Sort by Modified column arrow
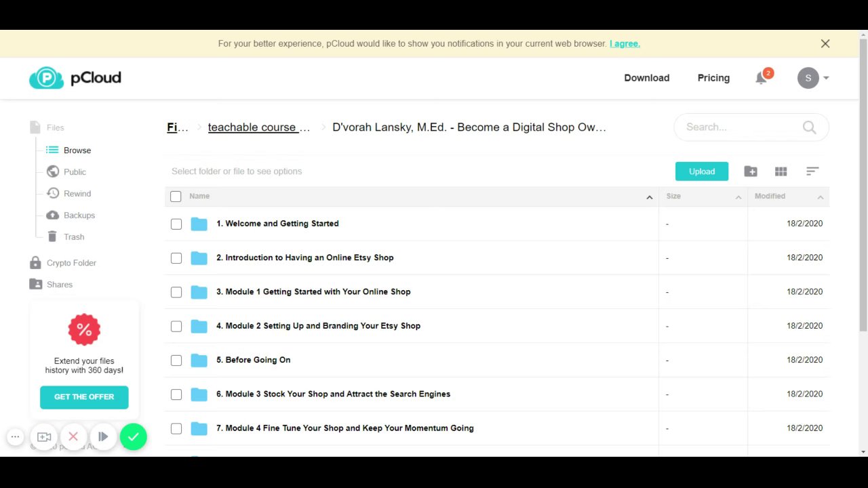The width and height of the screenshot is (868, 488). (820, 197)
